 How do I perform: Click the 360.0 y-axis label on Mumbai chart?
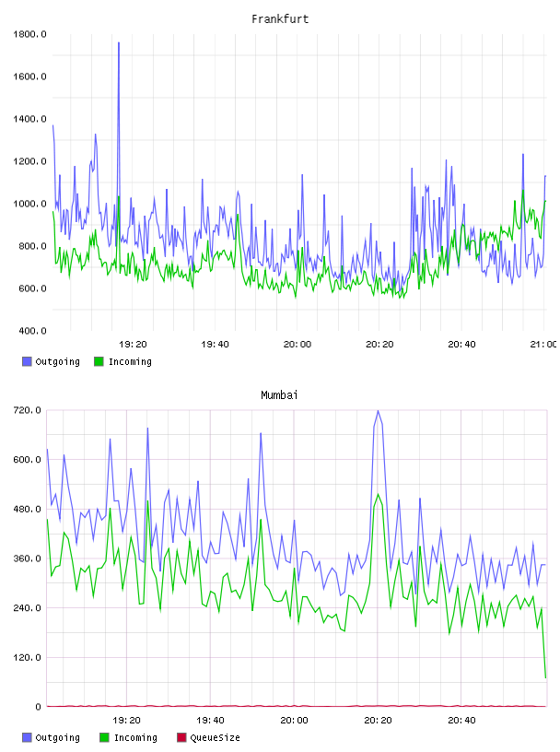point(28,558)
